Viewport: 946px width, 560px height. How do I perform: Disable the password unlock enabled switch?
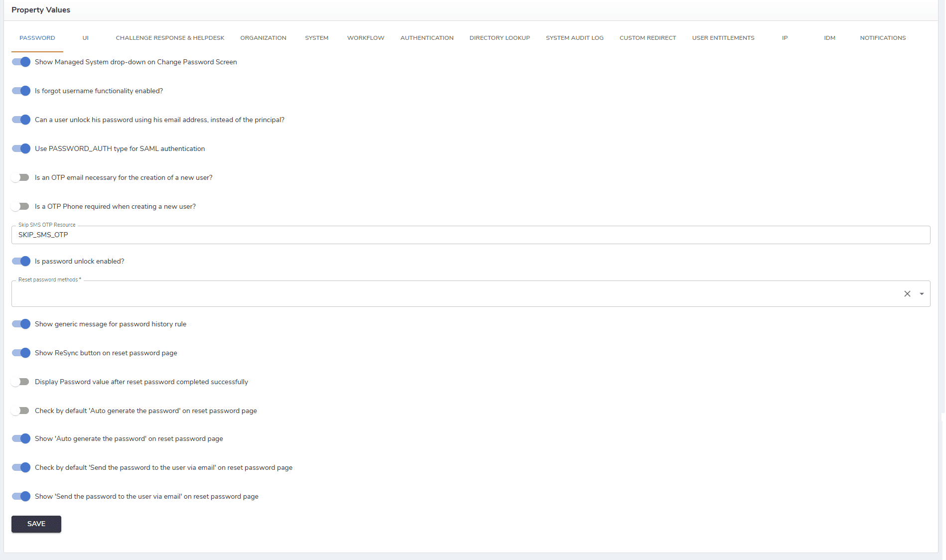tap(21, 262)
